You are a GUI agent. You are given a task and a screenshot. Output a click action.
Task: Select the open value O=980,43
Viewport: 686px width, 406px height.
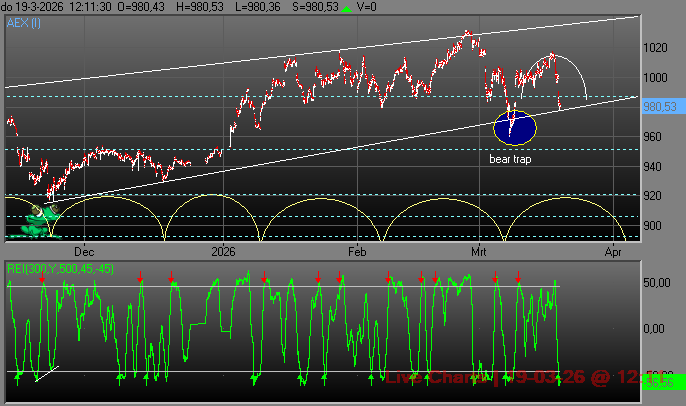pyautogui.click(x=141, y=7)
